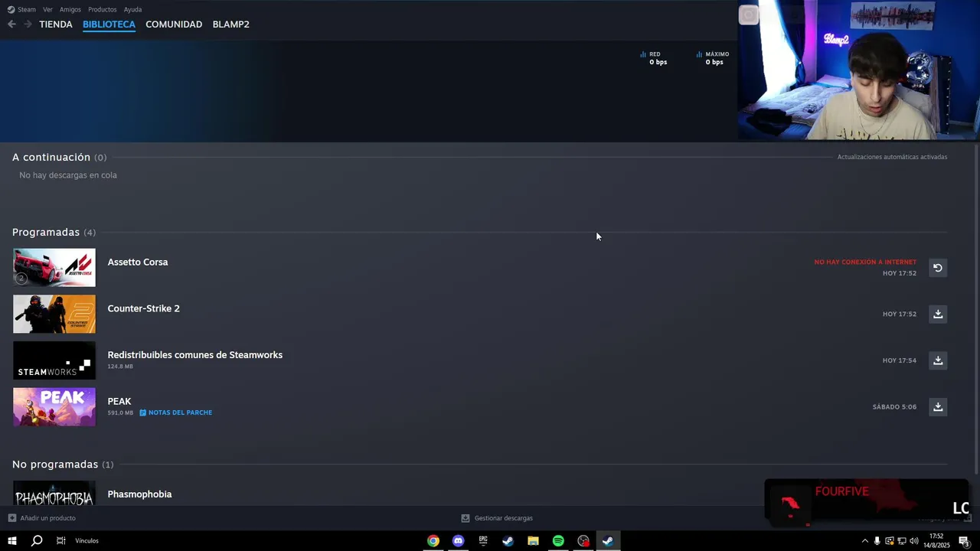
Task: Click Phasmophobia thumbnail
Action: click(x=54, y=493)
